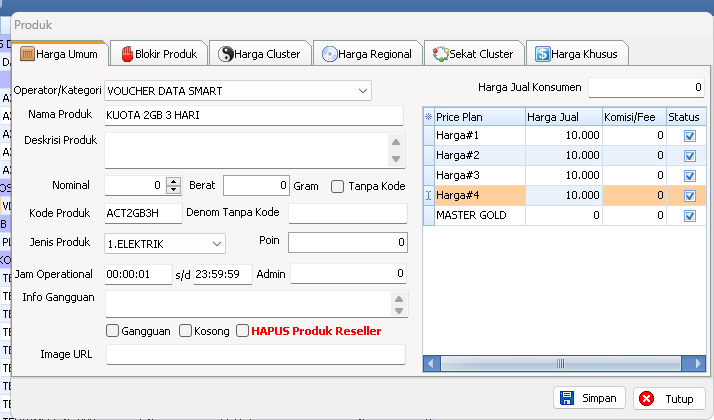The image size is (714, 420).
Task: Click Jam Operational end time 23:59:59
Action: click(x=223, y=274)
